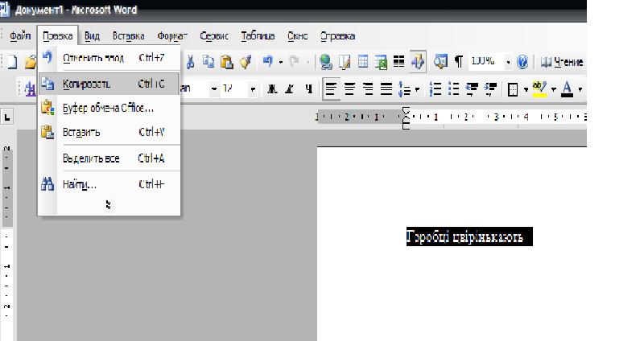Image resolution: width=644 pixels, height=362 pixels.
Task: Click the Increase Indent icon
Action: [490, 88]
